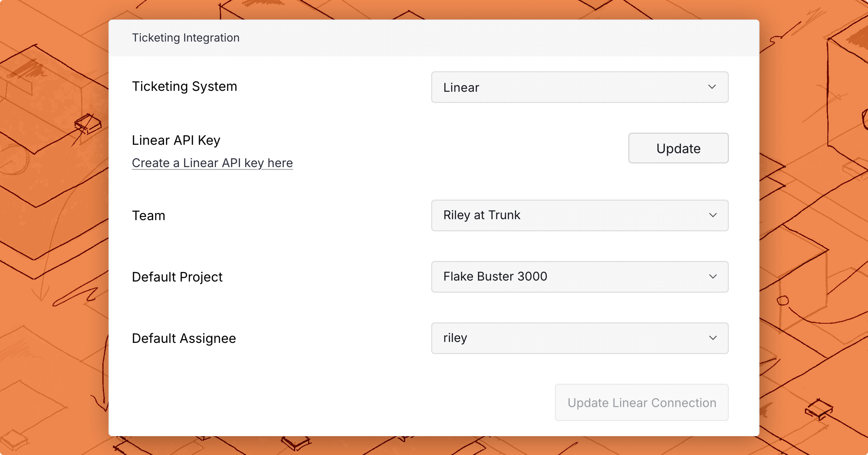Click the Ticketing Integration header title
This screenshot has width=868, height=455.
[x=186, y=38]
